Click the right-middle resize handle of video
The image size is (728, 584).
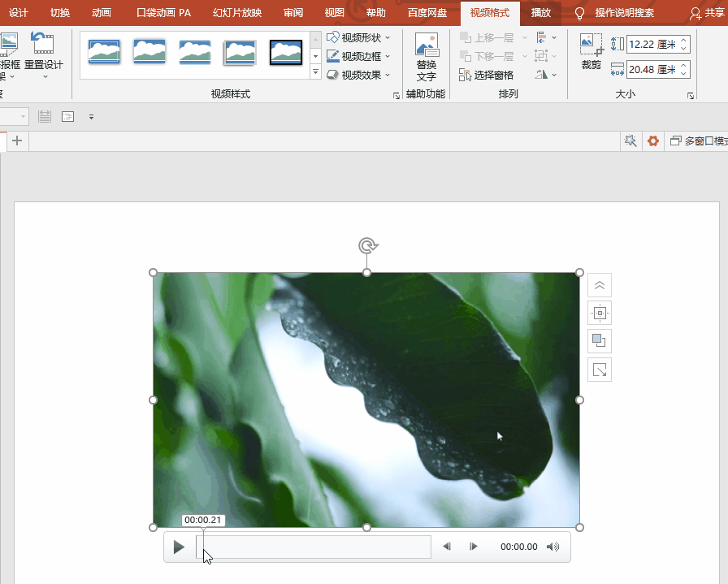click(x=579, y=400)
